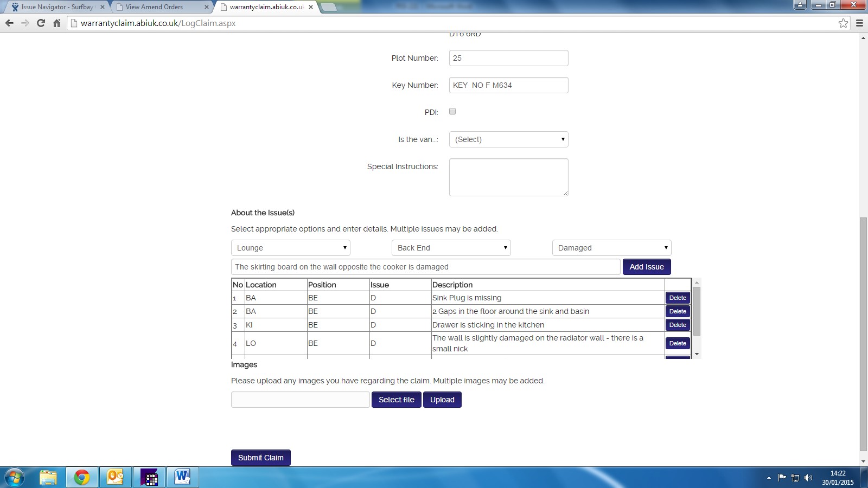This screenshot has width=868, height=488.
Task: Change the Damaged issue type dropdown
Action: [611, 248]
